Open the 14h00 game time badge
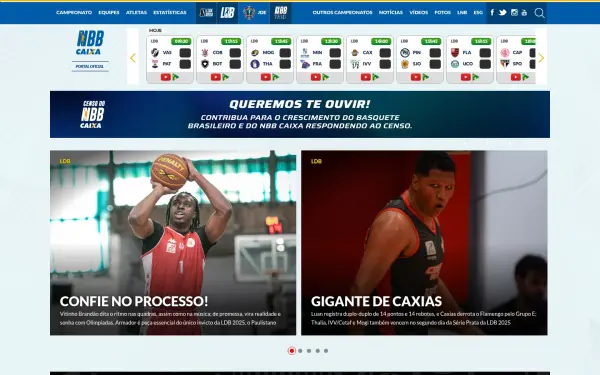The height and width of the screenshot is (375, 600). (381, 41)
